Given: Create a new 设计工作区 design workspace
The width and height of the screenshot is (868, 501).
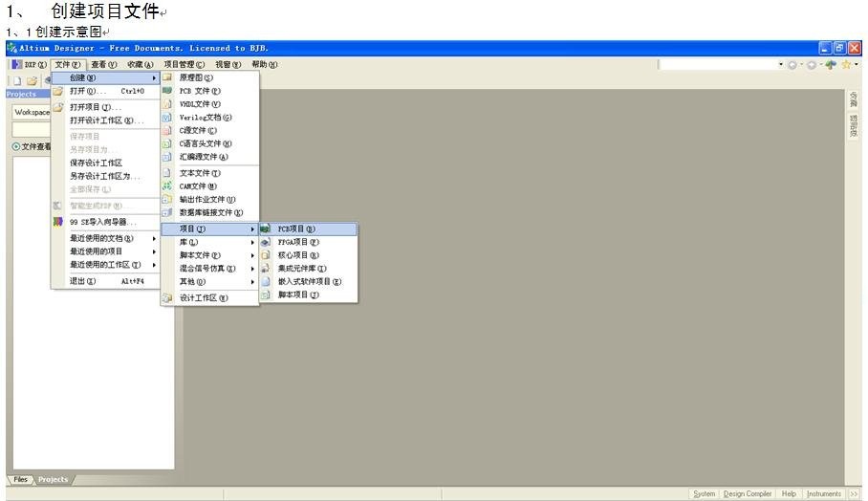Looking at the screenshot, I should click(x=209, y=298).
